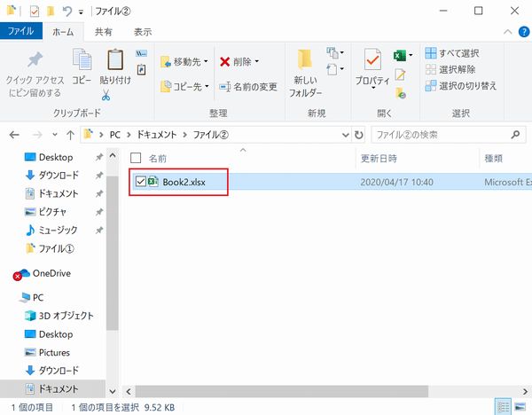532x415 pixels.
Task: Select ダウンロード in quick access
Action: pyautogui.click(x=59, y=175)
